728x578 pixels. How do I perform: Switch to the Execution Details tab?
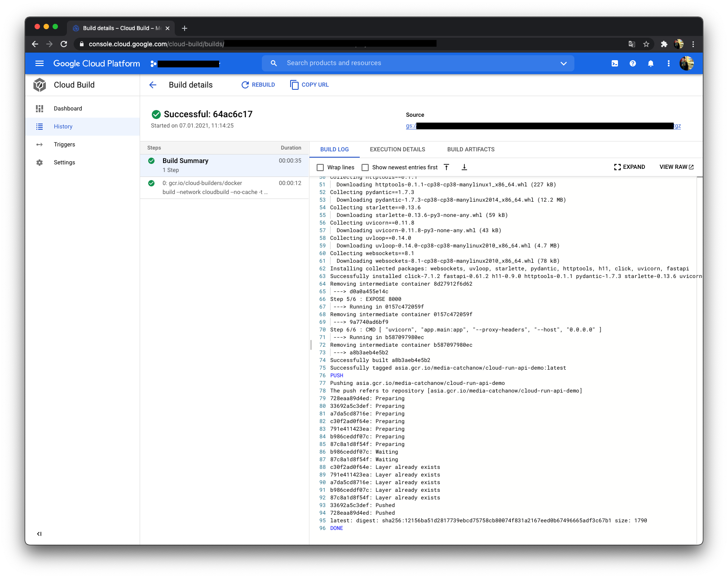[x=397, y=149]
